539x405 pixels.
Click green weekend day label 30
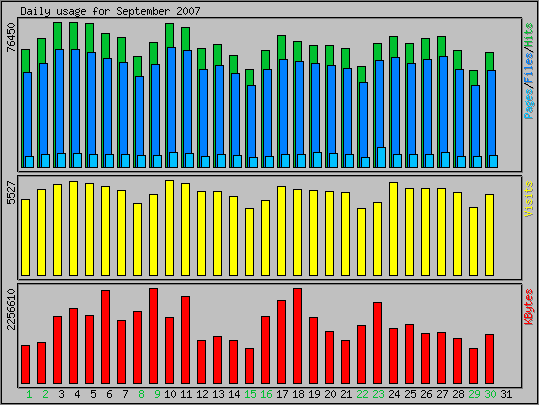coord(490,394)
